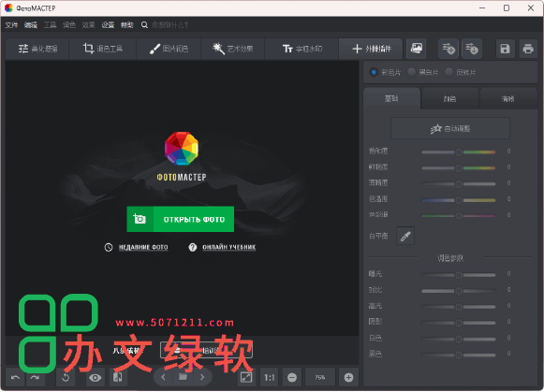Open the 编辑 (Edit) menu
This screenshot has width=544, height=392.
coord(31,25)
